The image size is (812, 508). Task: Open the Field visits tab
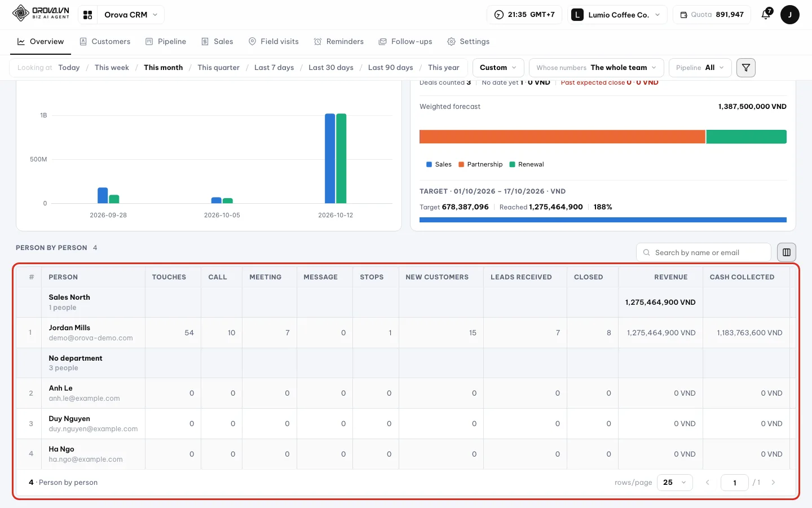273,42
